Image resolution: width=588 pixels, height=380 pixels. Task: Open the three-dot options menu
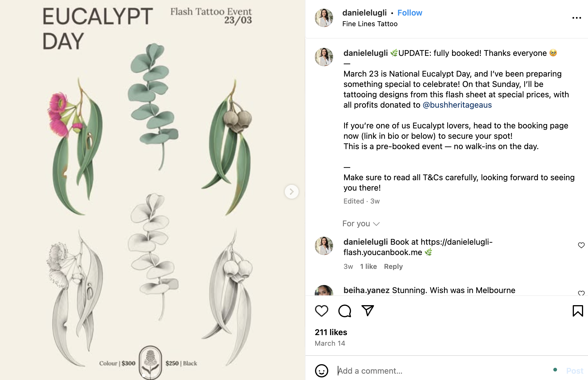pos(577,18)
